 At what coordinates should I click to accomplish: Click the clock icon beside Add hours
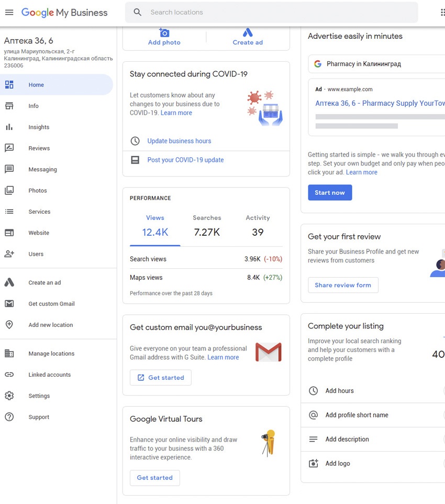click(x=313, y=390)
